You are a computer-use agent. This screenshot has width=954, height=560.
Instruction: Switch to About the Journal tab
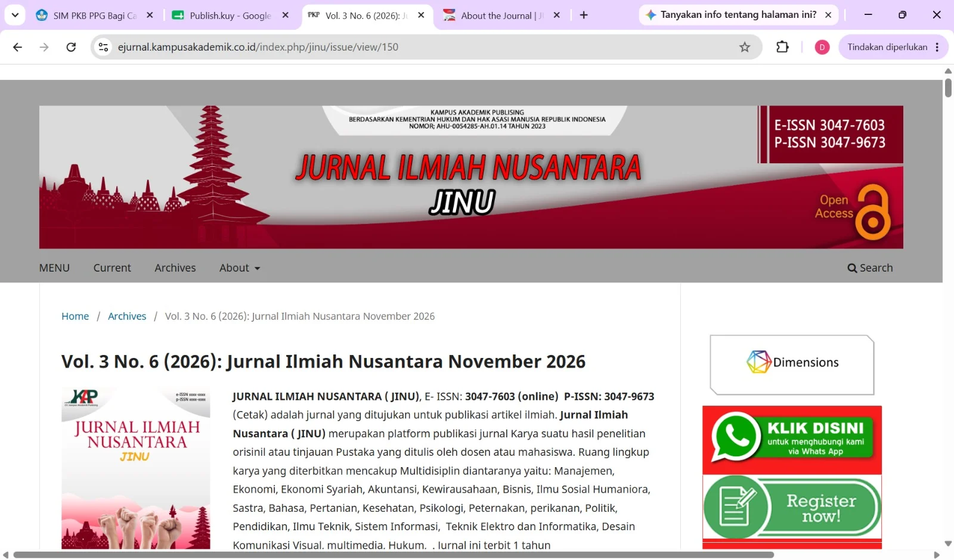coord(502,15)
